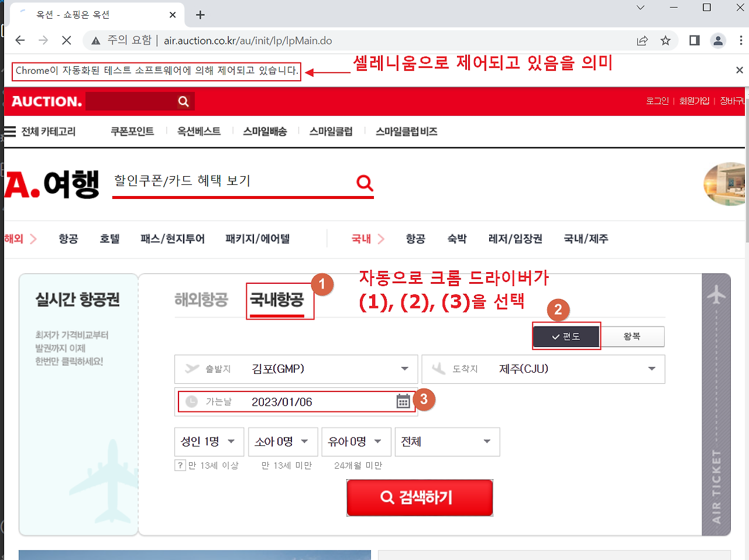Open 숙박 menu item

click(x=457, y=239)
